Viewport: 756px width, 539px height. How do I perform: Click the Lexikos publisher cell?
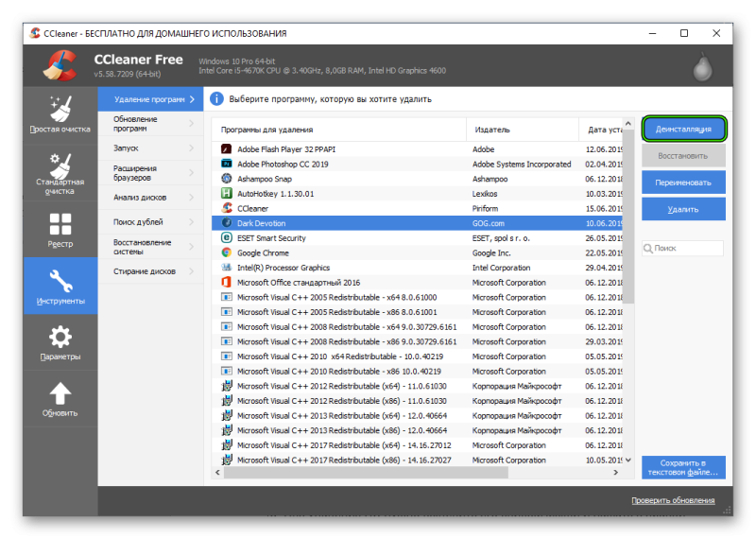[485, 194]
